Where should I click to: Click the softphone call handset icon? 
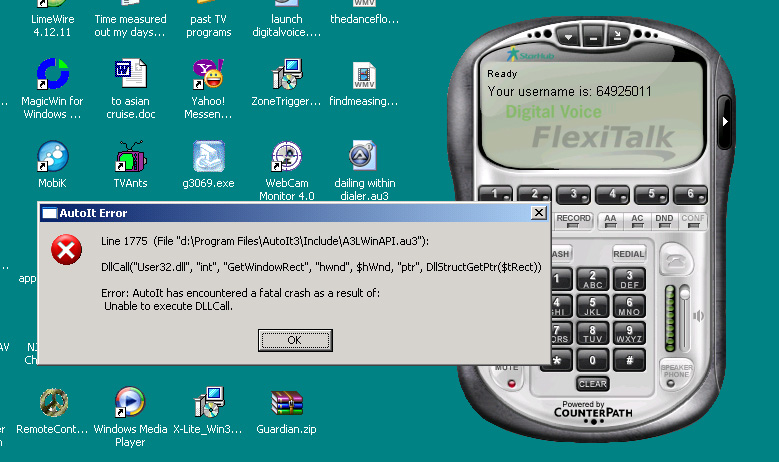point(676,259)
